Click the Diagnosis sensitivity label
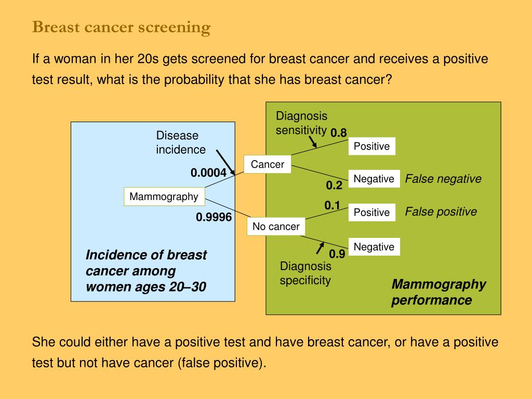This screenshot has height=399, width=532. pos(301,123)
